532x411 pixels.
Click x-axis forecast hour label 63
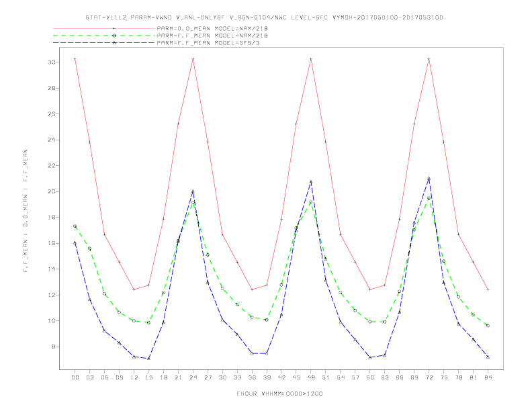(x=385, y=377)
